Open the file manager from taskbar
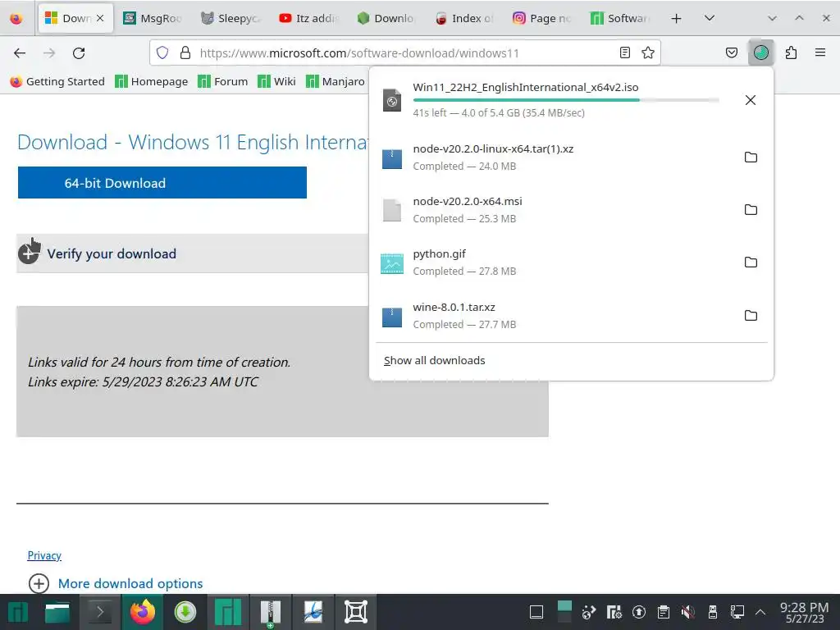This screenshot has height=630, width=840. click(x=57, y=612)
